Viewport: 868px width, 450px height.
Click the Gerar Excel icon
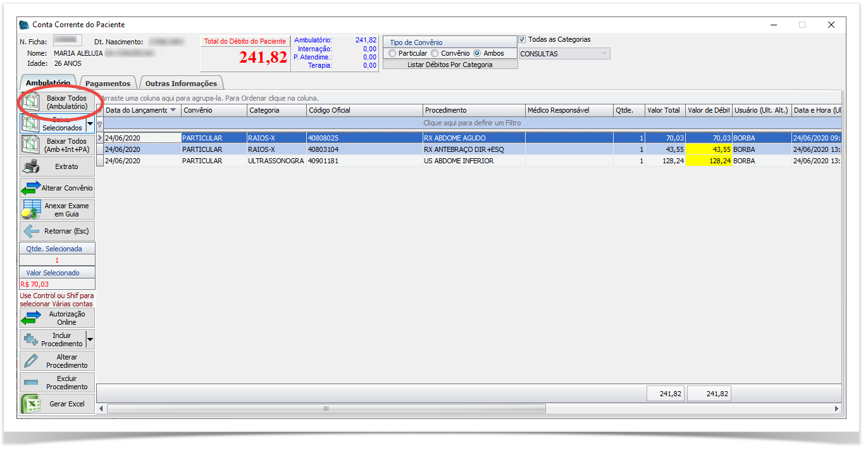tap(30, 404)
